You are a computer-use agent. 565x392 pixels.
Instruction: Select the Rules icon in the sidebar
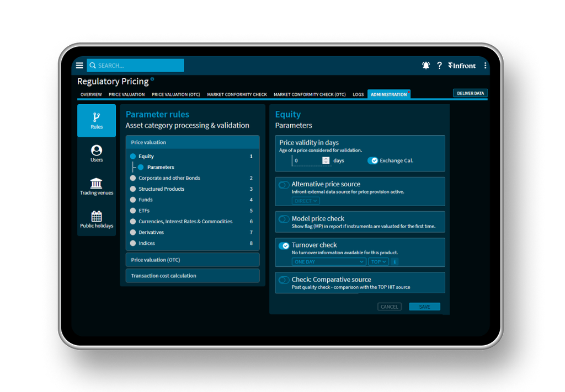(x=96, y=120)
